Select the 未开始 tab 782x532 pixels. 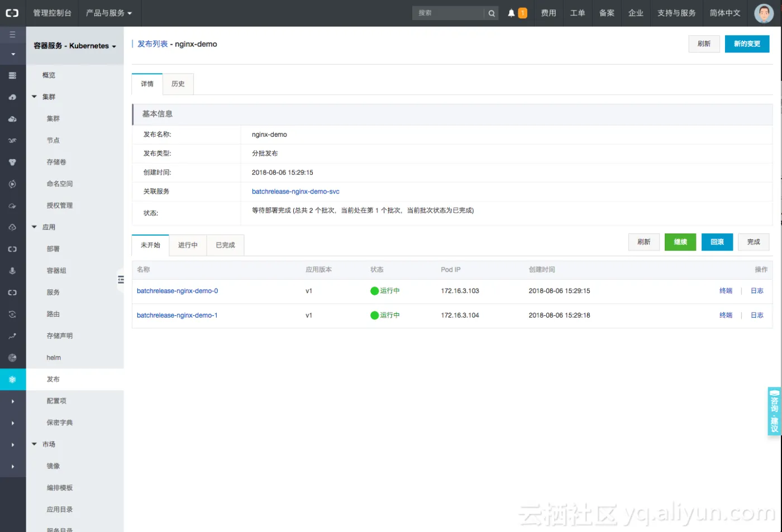(150, 245)
